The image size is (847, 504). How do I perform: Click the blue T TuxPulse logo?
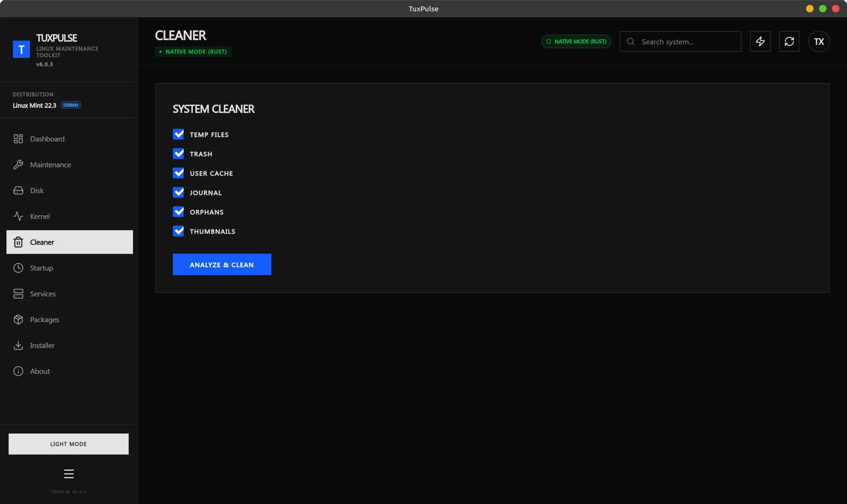21,50
